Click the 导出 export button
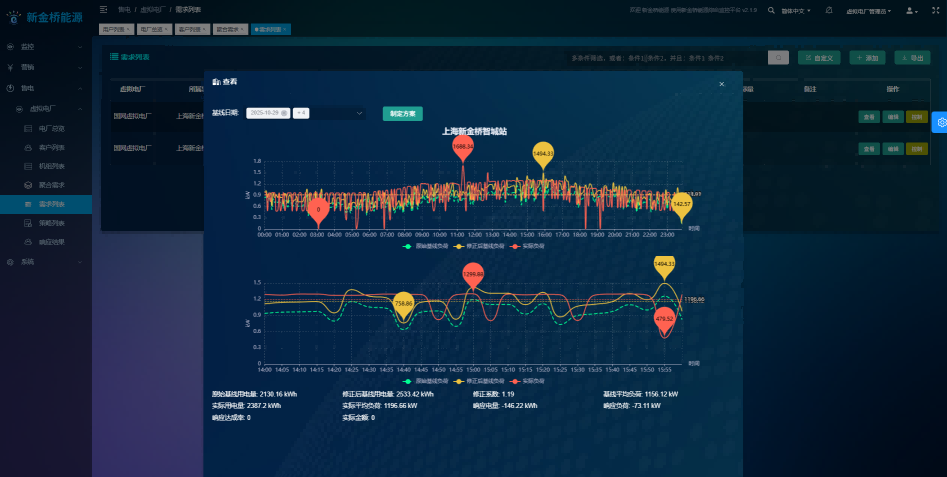The image size is (947, 477). [x=912, y=58]
